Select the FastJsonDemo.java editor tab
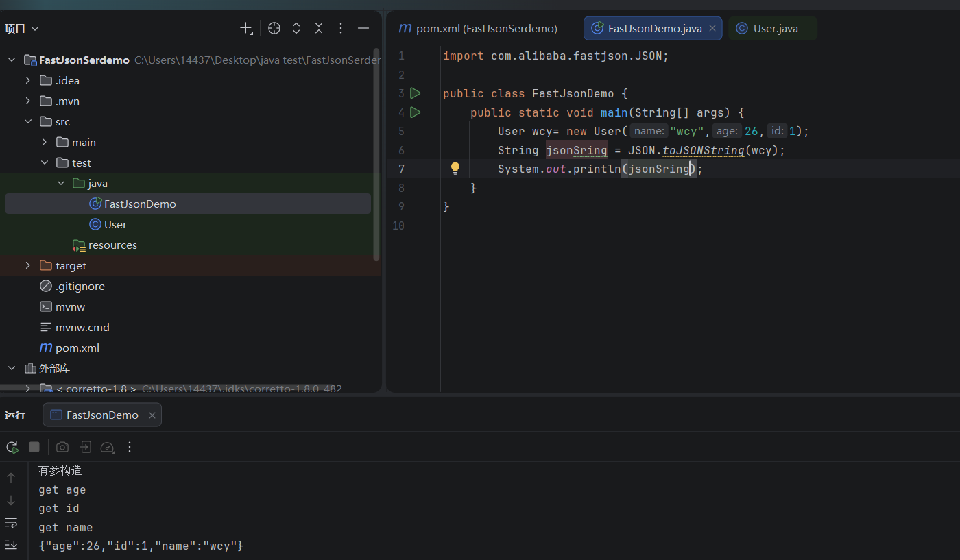Image resolution: width=960 pixels, height=560 pixels. click(653, 28)
